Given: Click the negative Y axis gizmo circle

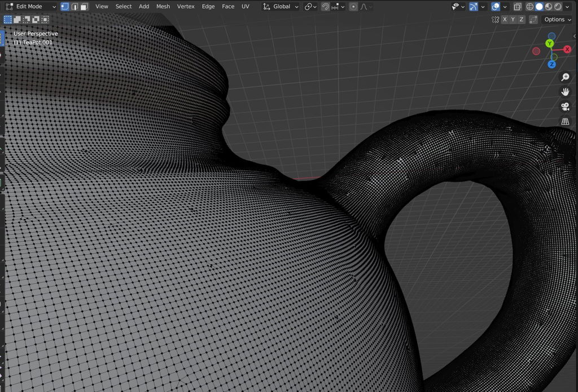Looking at the screenshot, I should (554, 57).
